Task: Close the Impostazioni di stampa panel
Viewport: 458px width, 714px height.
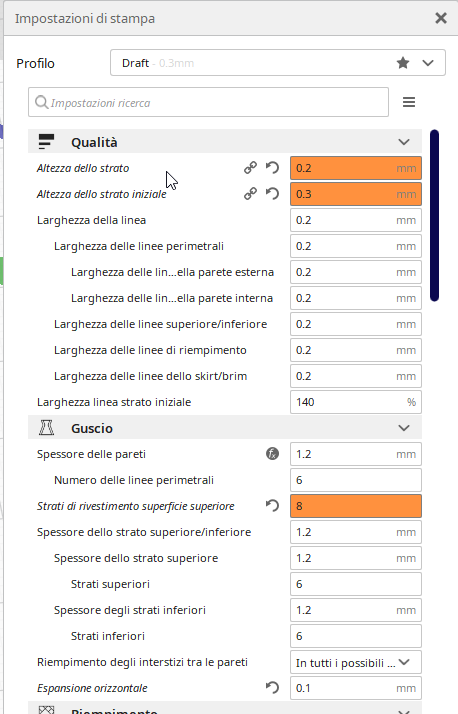Action: (441, 18)
